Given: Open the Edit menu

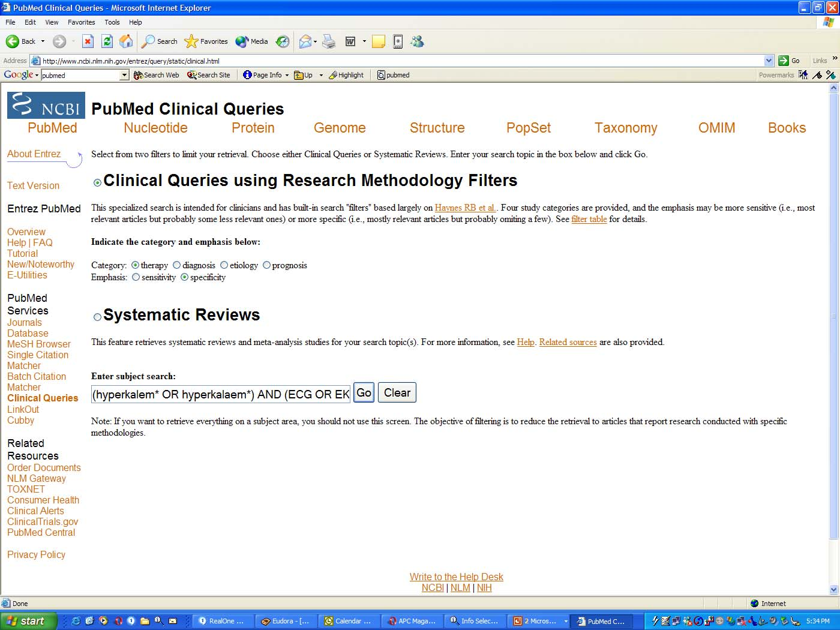Looking at the screenshot, I should pyautogui.click(x=30, y=22).
